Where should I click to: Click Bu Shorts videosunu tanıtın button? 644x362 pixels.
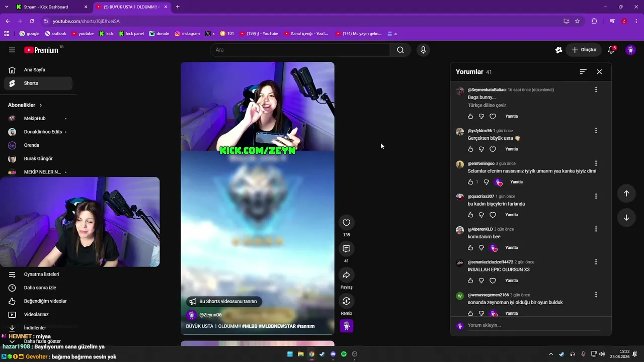(x=223, y=302)
